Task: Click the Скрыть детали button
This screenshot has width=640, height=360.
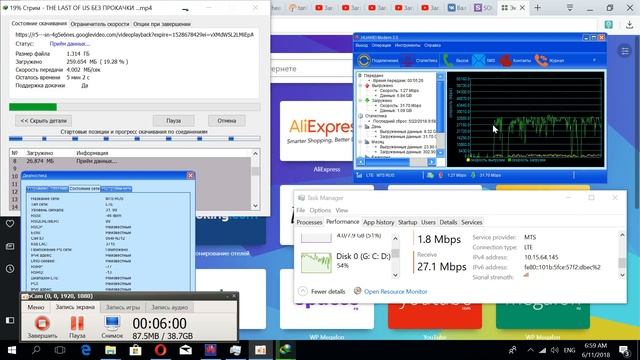Action: coord(43,121)
